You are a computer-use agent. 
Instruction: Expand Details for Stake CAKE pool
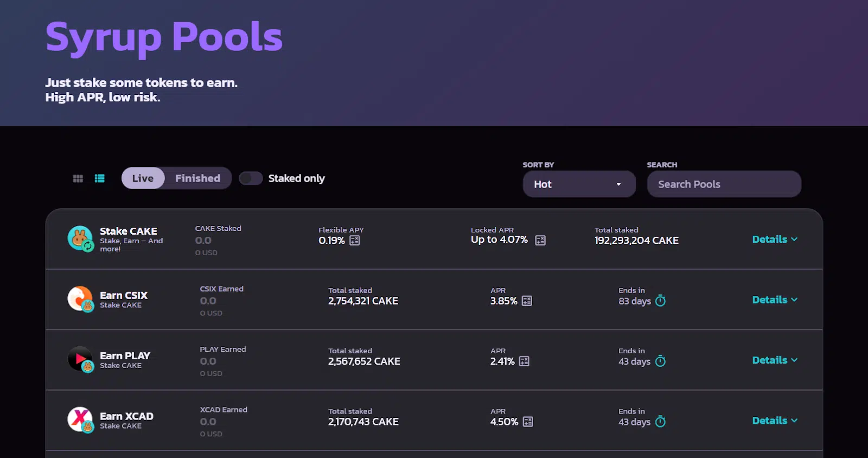(x=775, y=239)
